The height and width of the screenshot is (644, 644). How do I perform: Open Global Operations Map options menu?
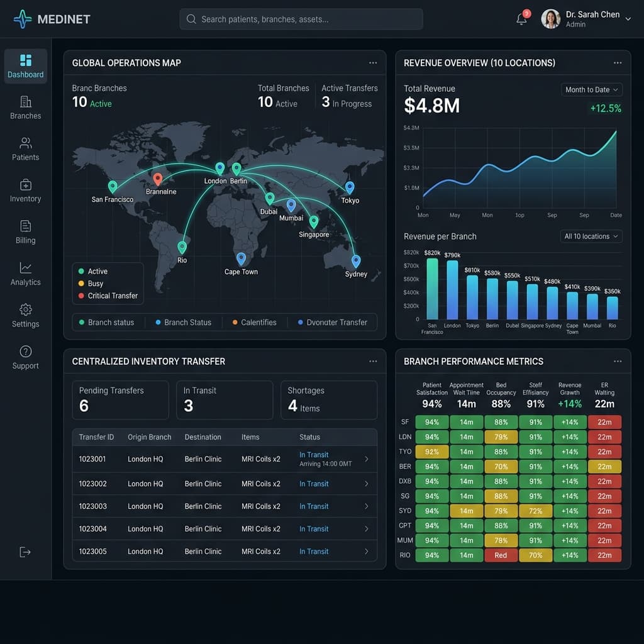click(x=373, y=63)
